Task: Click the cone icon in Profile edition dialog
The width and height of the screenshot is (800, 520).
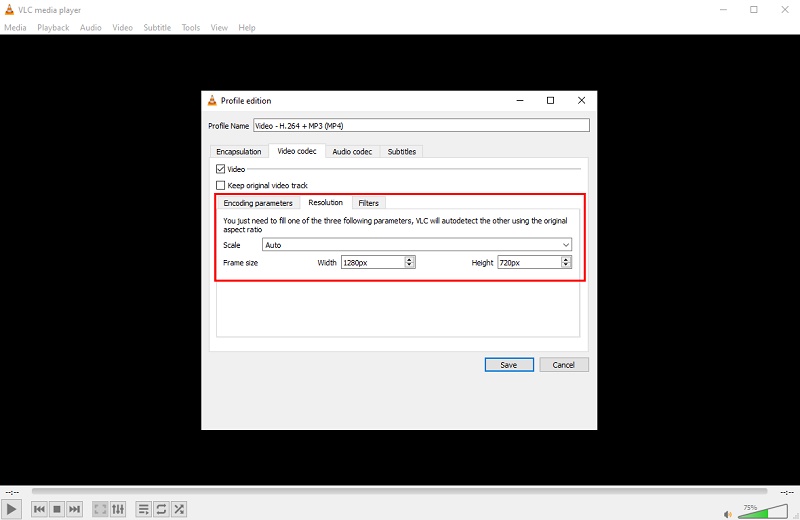Action: 212,100
